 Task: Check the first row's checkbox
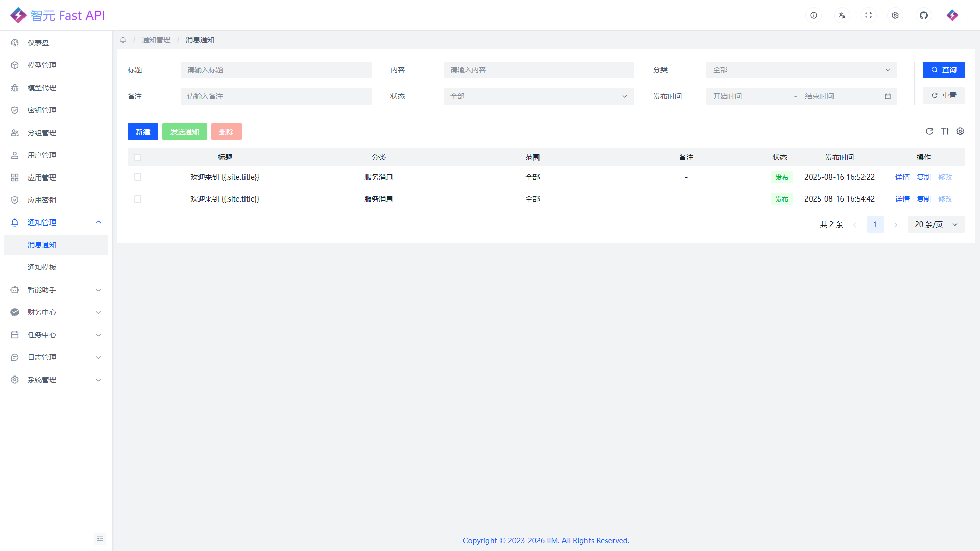pos(138,177)
